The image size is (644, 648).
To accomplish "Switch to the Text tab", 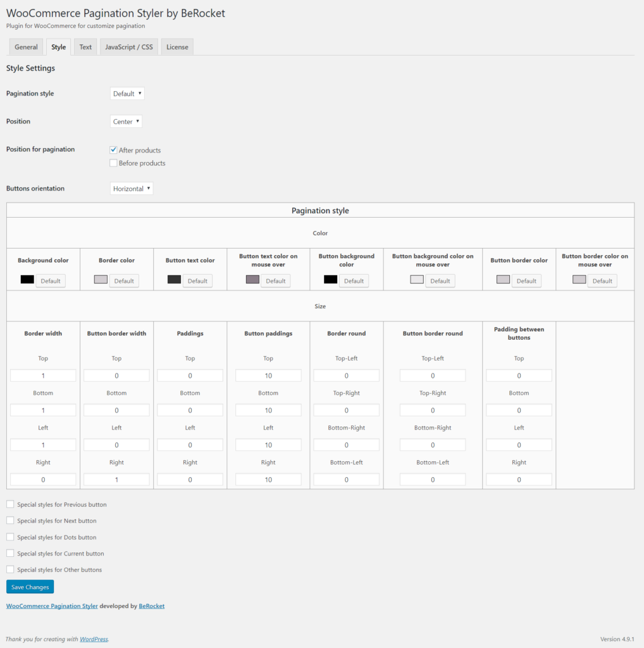I will tap(85, 47).
